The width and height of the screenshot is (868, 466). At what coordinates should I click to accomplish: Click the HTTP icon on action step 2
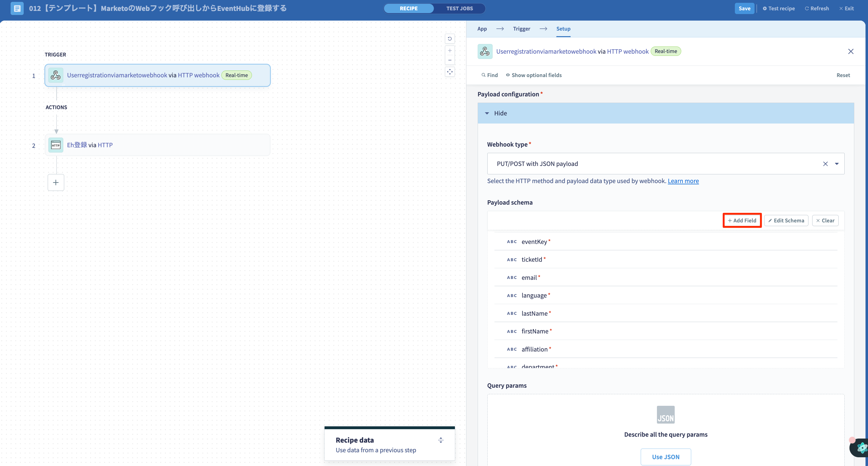coord(55,145)
